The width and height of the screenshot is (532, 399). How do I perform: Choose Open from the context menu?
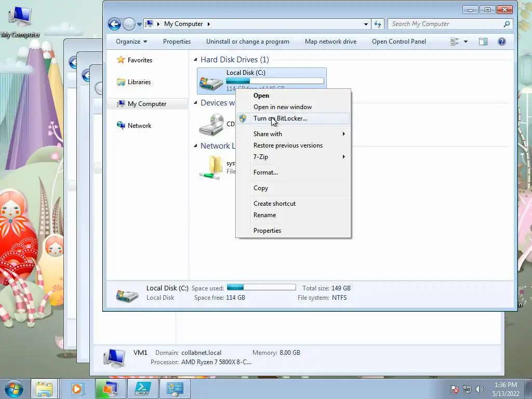pos(294,96)
